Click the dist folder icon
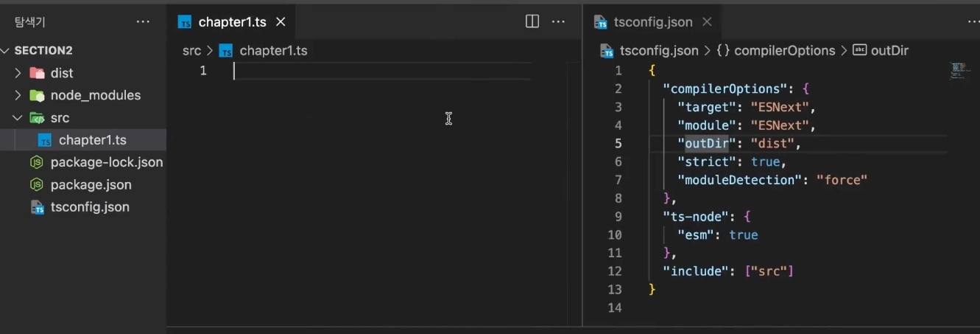This screenshot has width=980, height=334. tap(37, 73)
